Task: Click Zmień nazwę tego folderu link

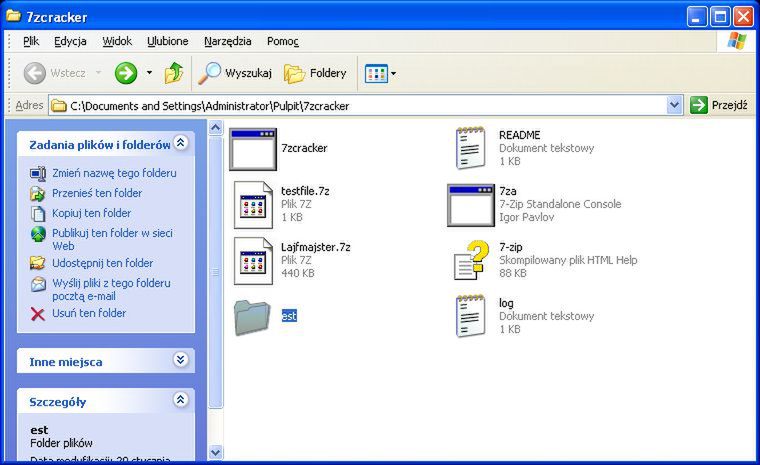Action: pyautogui.click(x=114, y=173)
